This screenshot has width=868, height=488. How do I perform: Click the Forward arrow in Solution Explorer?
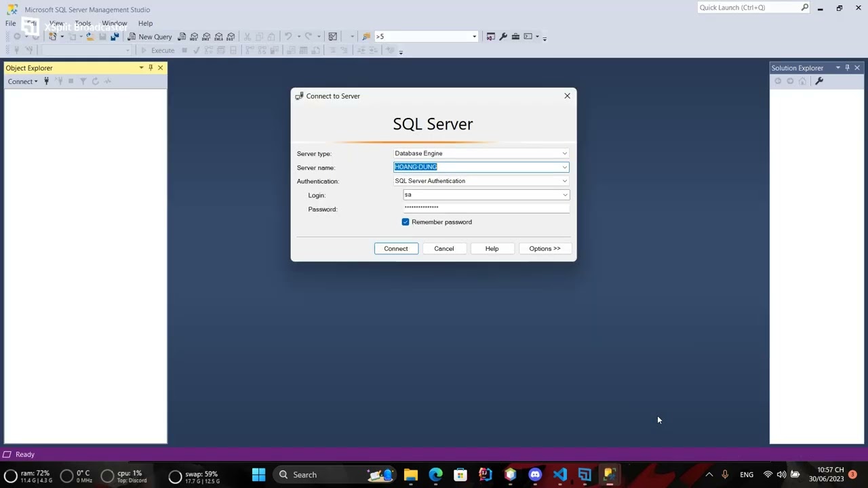coord(790,81)
